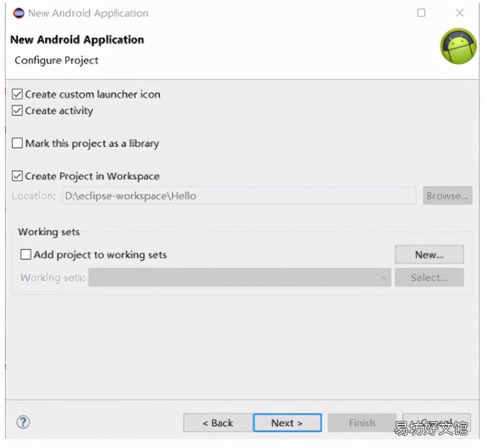Click the New Android Application heading
Viewport: 485px width, 448px height.
[77, 40]
